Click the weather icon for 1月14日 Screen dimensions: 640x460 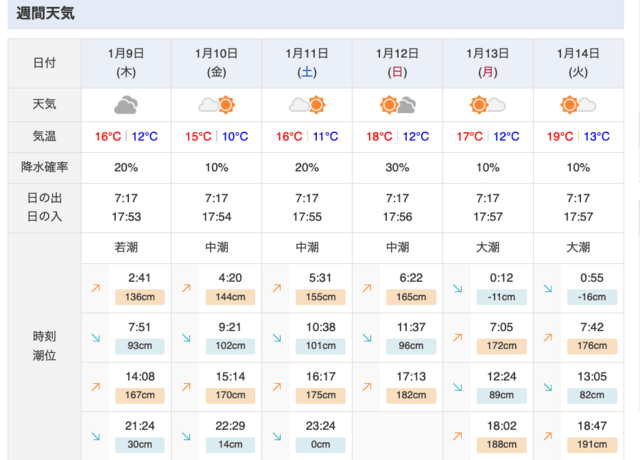[x=578, y=104]
